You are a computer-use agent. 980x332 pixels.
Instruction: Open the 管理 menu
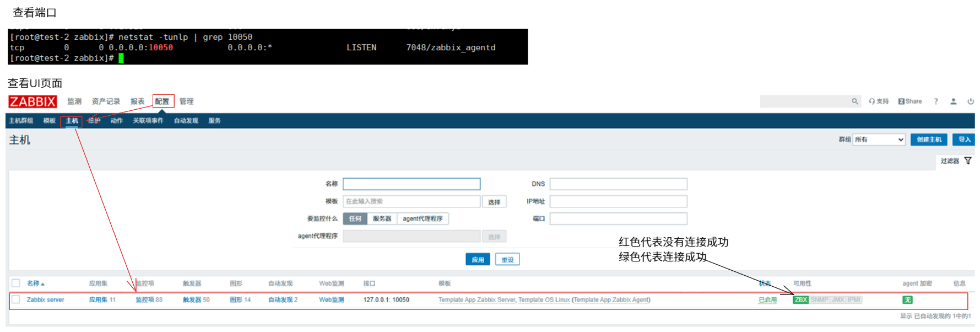click(x=186, y=101)
